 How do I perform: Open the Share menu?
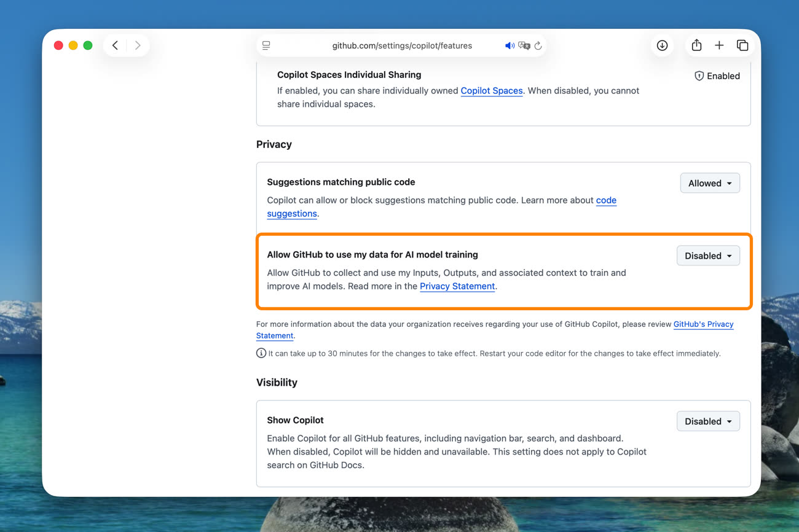696,45
